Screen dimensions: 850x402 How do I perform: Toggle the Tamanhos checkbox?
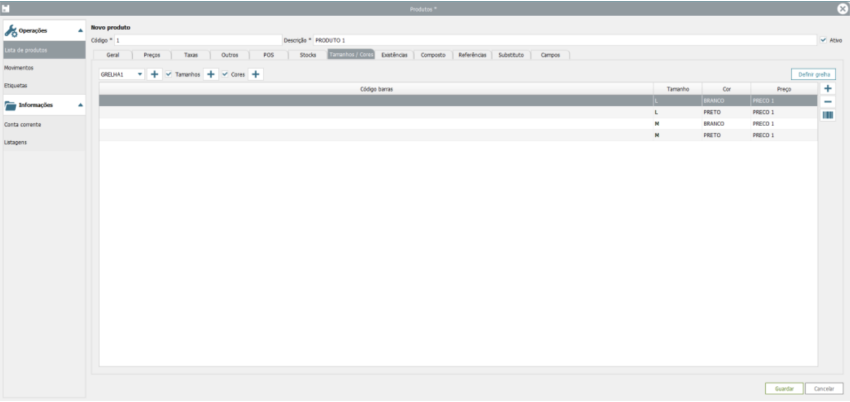(x=169, y=75)
